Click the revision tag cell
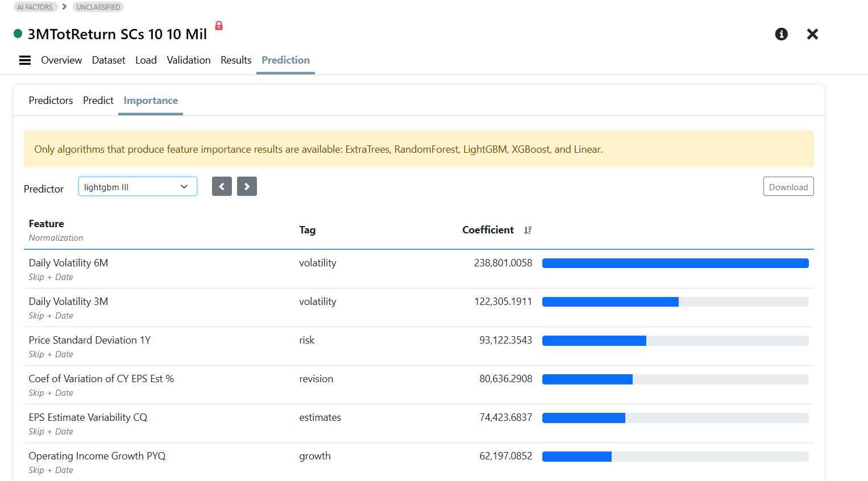 tap(316, 379)
